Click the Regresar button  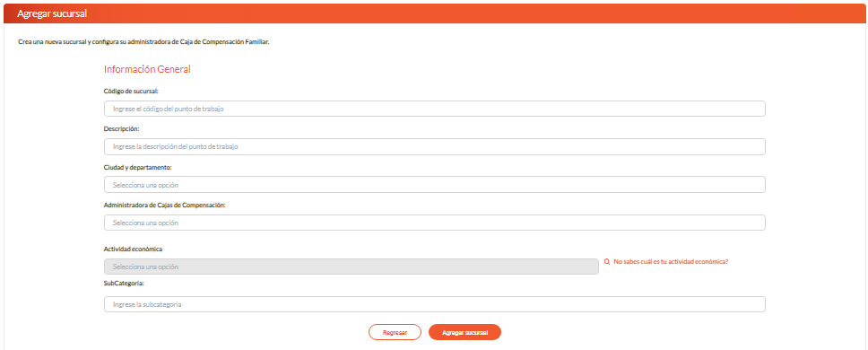(395, 332)
